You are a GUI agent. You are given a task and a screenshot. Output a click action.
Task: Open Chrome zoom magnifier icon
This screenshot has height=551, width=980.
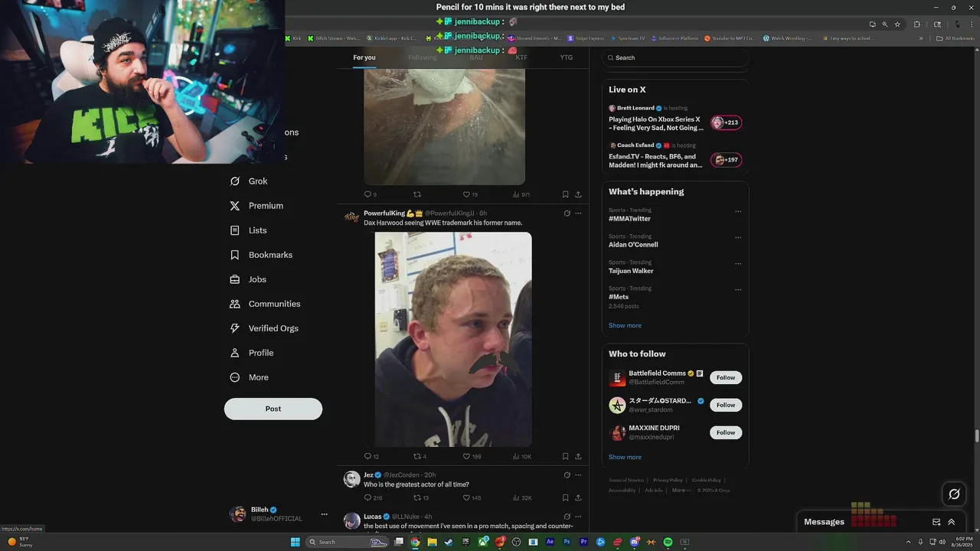point(884,24)
